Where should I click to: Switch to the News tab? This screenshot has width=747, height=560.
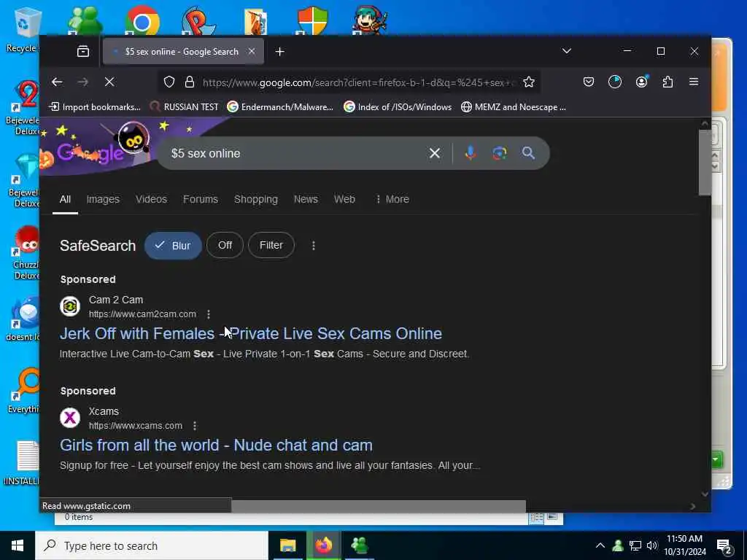pyautogui.click(x=306, y=199)
